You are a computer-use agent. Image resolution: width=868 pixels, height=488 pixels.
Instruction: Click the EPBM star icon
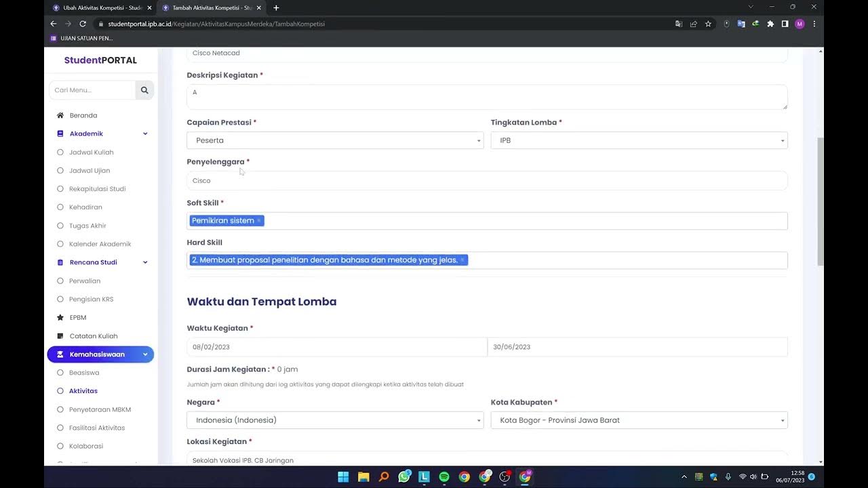60,317
